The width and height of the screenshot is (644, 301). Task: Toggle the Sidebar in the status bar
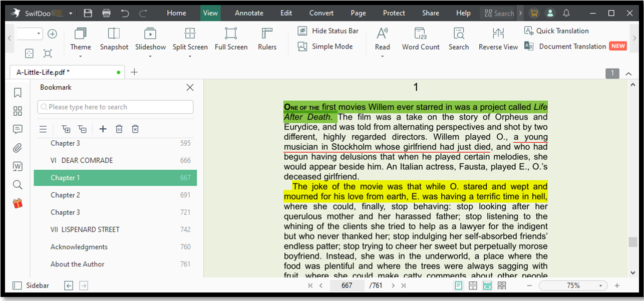31,285
